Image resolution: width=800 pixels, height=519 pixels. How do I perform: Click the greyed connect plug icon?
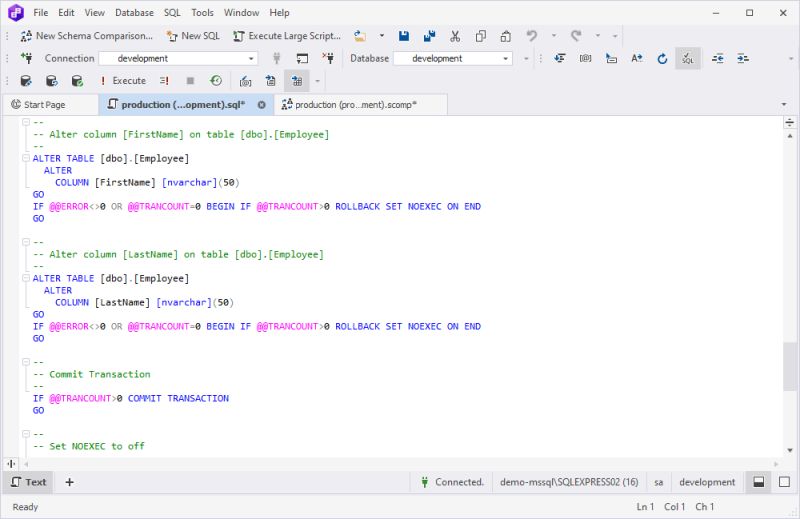tap(277, 58)
